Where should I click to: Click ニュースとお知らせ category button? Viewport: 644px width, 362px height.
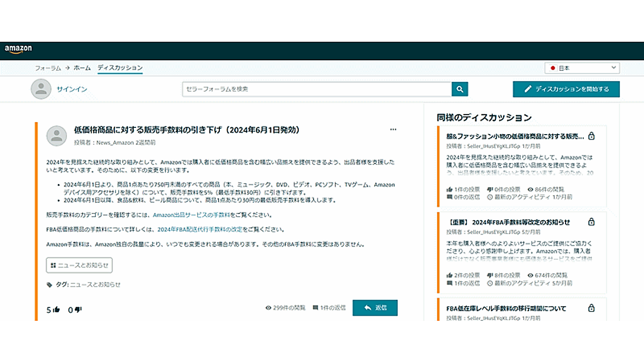[79, 265]
